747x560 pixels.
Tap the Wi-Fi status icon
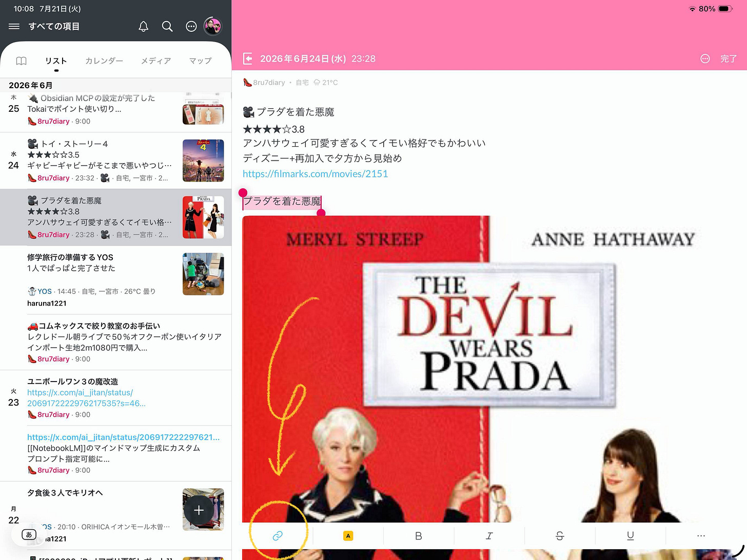692,9
